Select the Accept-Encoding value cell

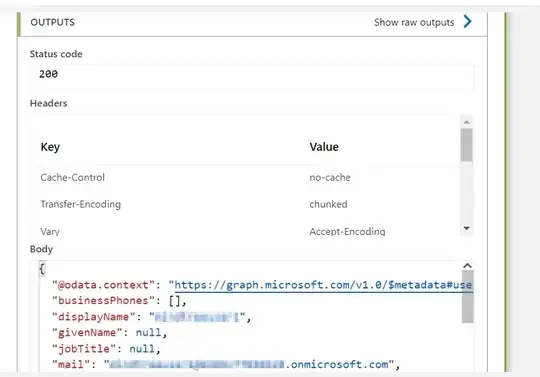pos(347,231)
